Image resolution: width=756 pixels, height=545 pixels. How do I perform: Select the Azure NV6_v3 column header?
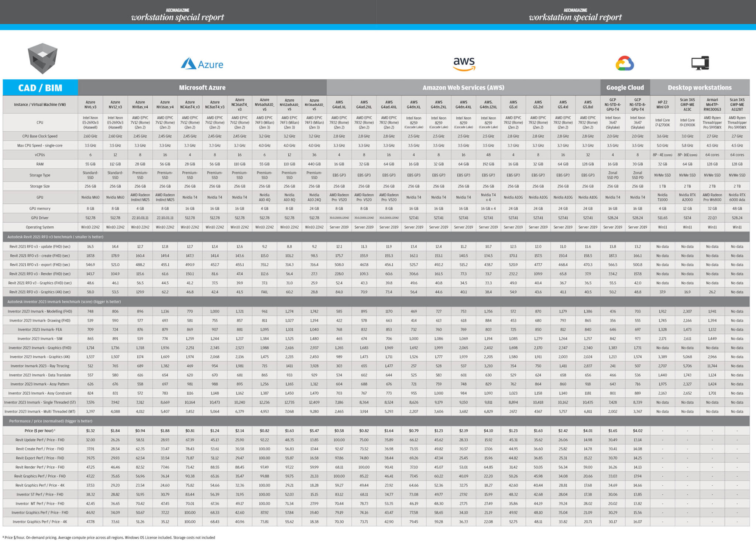click(x=90, y=104)
